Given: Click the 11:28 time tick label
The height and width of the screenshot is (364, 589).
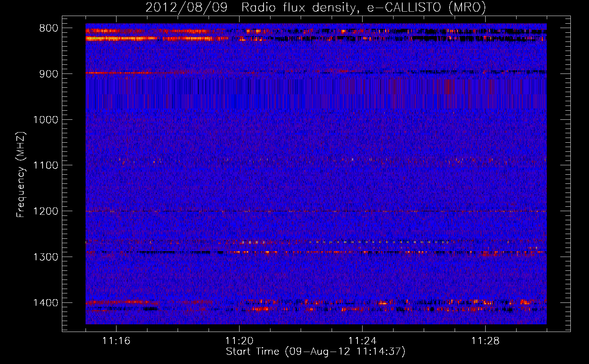Looking at the screenshot, I should pos(485,341).
